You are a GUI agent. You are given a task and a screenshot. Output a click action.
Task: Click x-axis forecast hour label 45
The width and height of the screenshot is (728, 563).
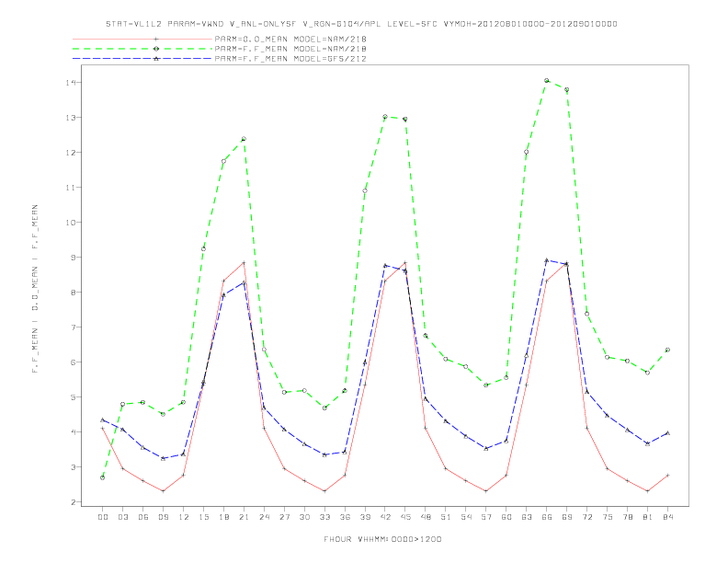click(405, 517)
